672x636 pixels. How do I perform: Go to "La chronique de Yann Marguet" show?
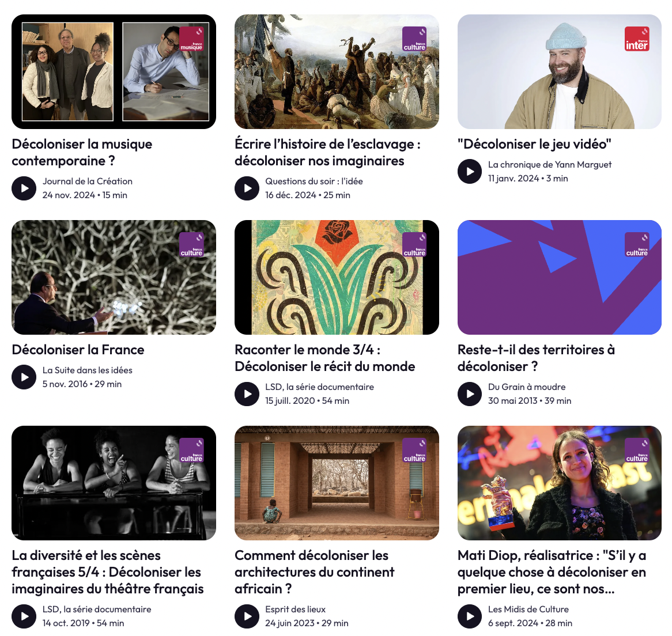point(550,164)
